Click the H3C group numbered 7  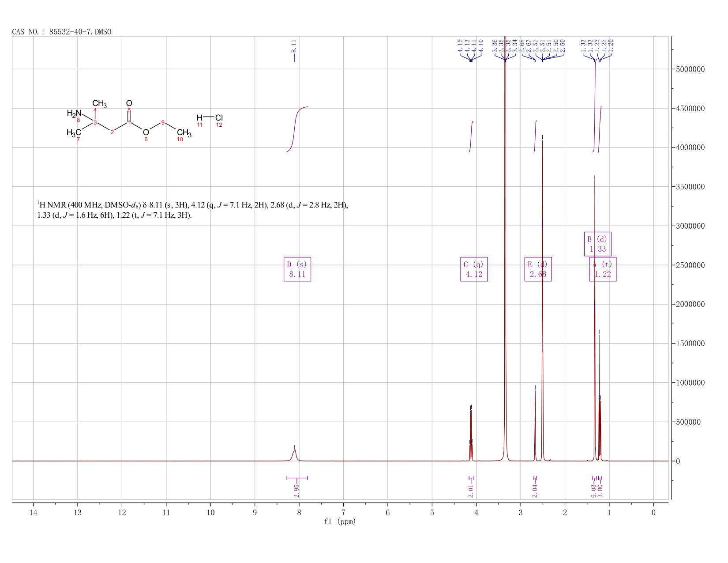74,132
